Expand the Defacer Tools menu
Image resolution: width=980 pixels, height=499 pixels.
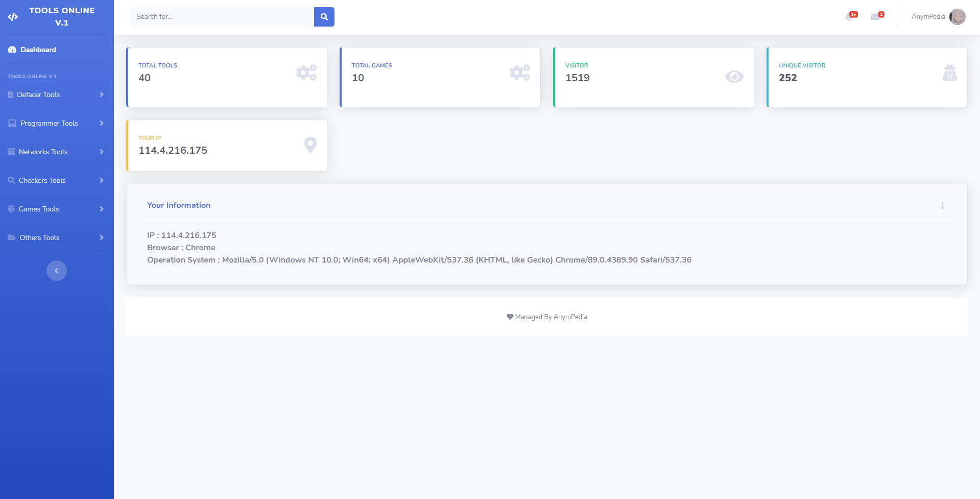click(38, 94)
